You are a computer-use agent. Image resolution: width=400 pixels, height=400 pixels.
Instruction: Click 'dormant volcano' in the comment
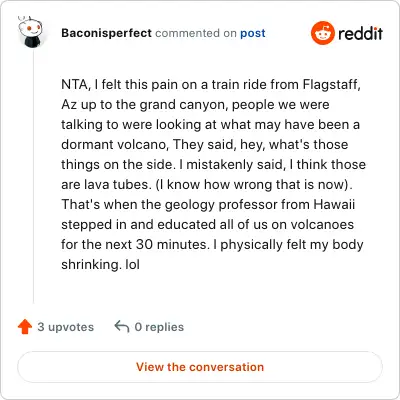[114, 144]
